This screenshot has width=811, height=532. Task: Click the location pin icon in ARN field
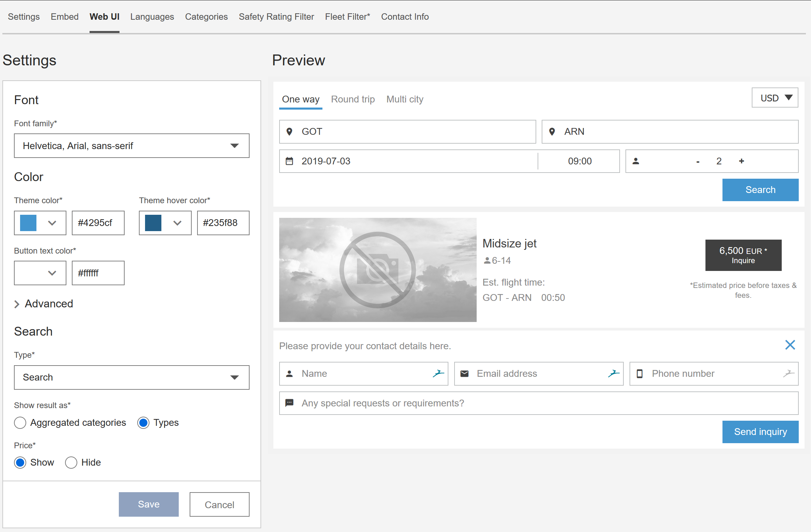[x=552, y=132]
